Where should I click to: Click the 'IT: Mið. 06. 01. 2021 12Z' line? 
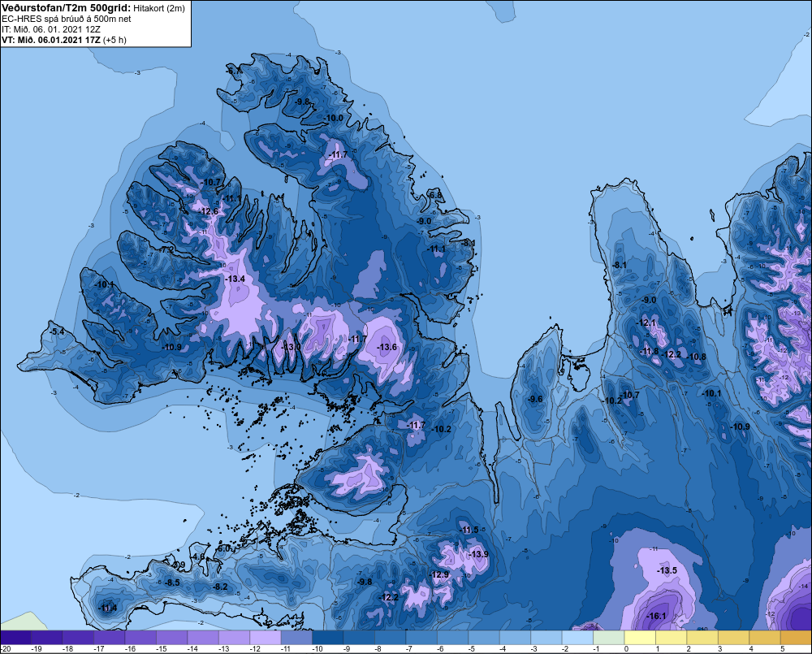point(51,29)
